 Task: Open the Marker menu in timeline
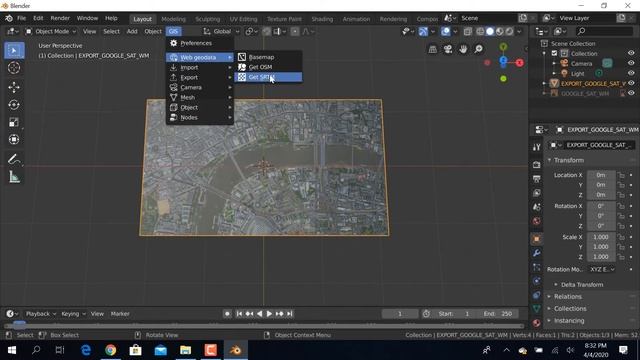click(x=120, y=314)
